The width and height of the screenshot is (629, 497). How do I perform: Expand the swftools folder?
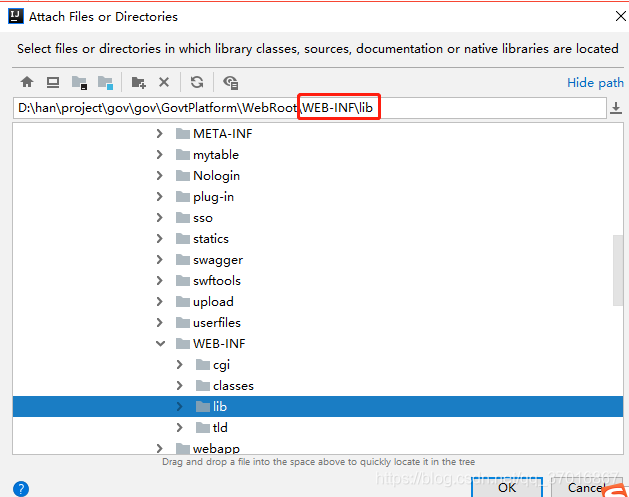160,280
